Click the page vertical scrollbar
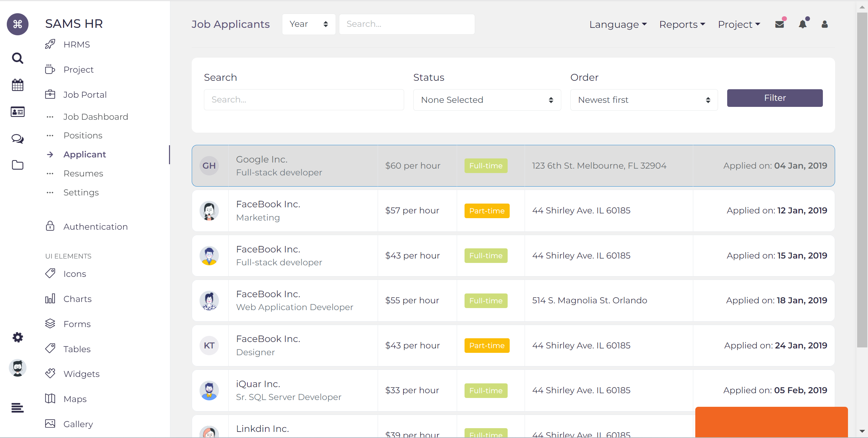This screenshot has width=868, height=438. click(862, 180)
